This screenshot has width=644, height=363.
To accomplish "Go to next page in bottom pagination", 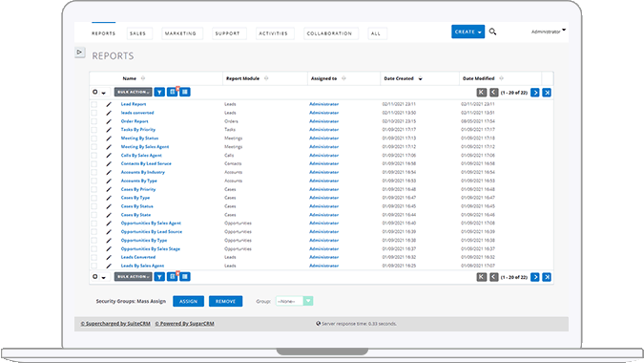I will pos(534,277).
